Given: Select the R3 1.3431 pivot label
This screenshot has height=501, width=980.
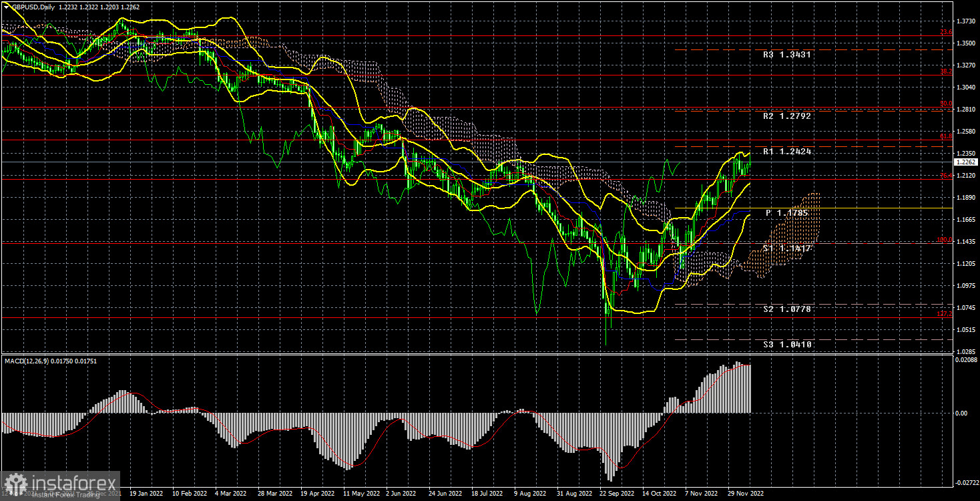Looking at the screenshot, I should [x=788, y=55].
